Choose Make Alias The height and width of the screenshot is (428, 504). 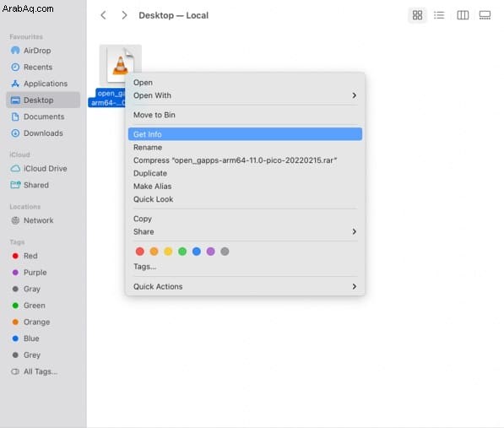(245, 186)
